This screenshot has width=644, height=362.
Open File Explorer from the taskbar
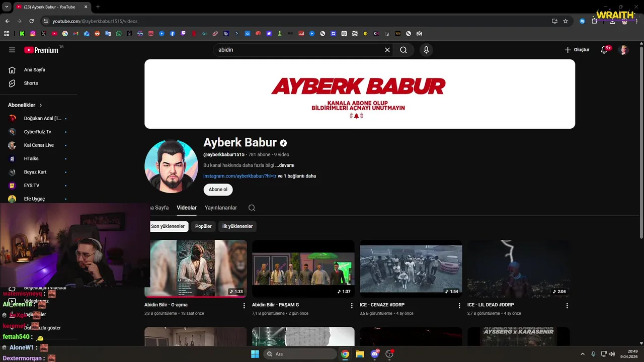(x=360, y=354)
